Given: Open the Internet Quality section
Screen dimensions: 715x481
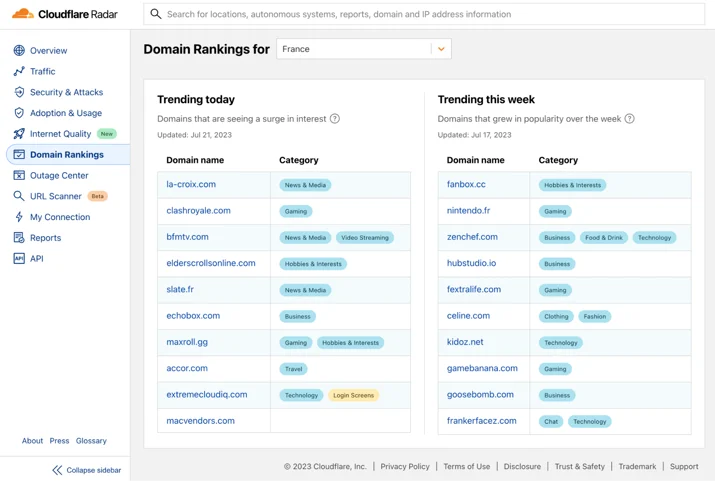Looking at the screenshot, I should point(61,134).
